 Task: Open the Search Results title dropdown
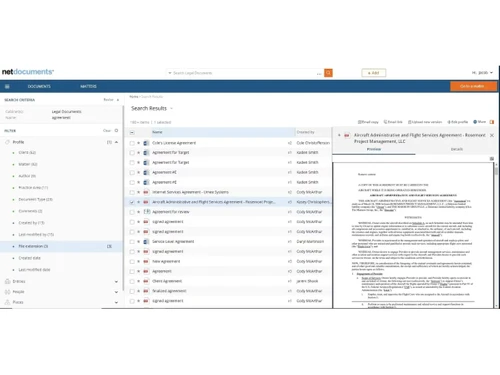(172, 109)
